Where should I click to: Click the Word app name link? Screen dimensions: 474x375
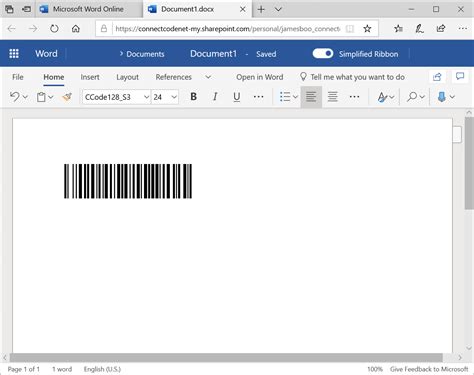46,54
